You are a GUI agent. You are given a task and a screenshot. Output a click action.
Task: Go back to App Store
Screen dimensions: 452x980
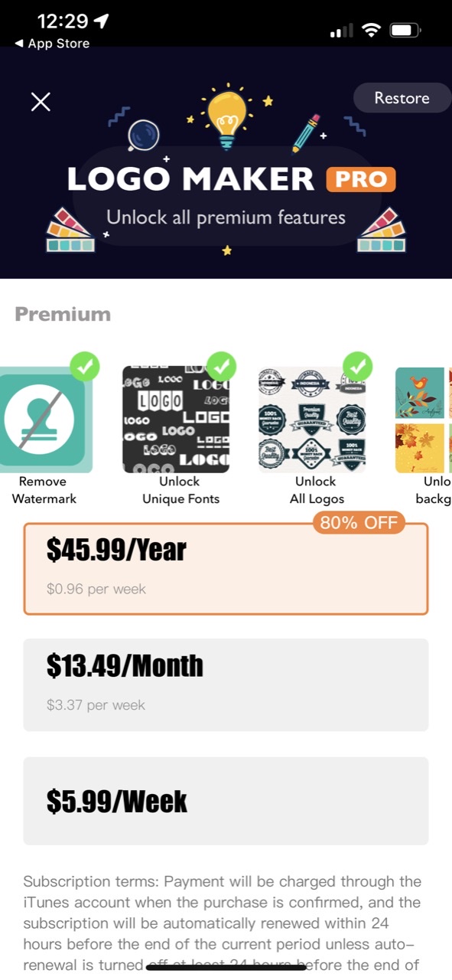coord(51,44)
